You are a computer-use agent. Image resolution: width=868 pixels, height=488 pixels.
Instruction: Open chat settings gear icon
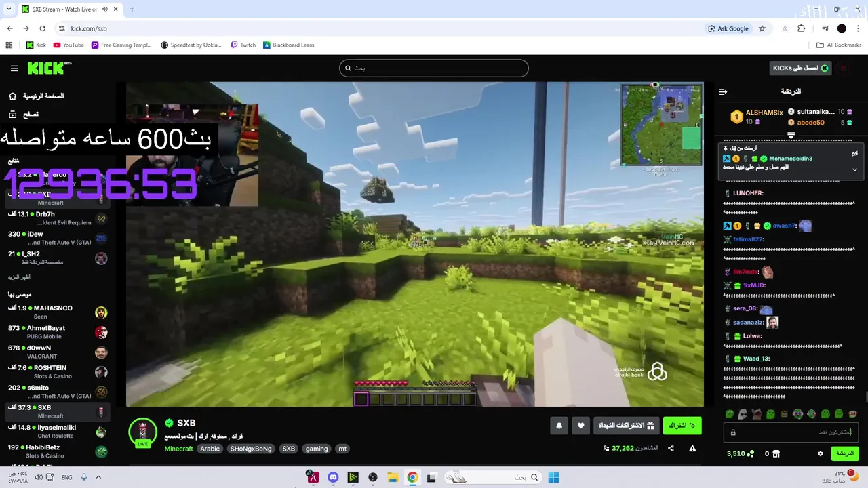[x=820, y=453]
